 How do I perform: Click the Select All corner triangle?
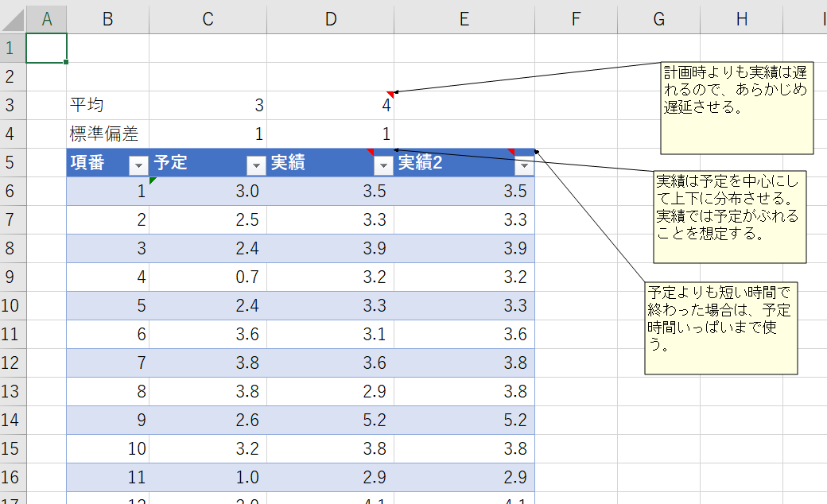coord(14,20)
